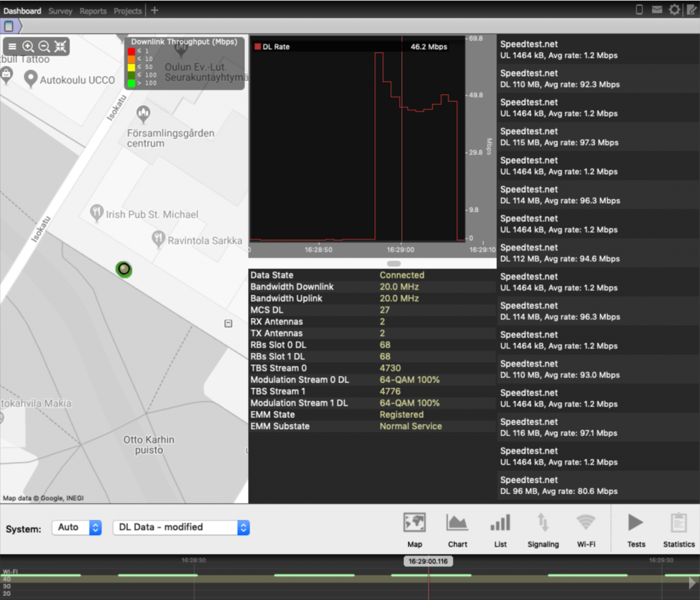Click the chart pane divider handle
Image resolution: width=700 pixels, height=600 pixels.
(x=393, y=263)
